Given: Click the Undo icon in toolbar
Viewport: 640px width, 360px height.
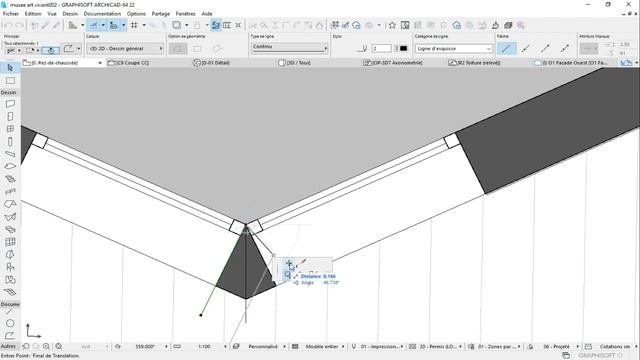Looking at the screenshot, I should point(8,25).
